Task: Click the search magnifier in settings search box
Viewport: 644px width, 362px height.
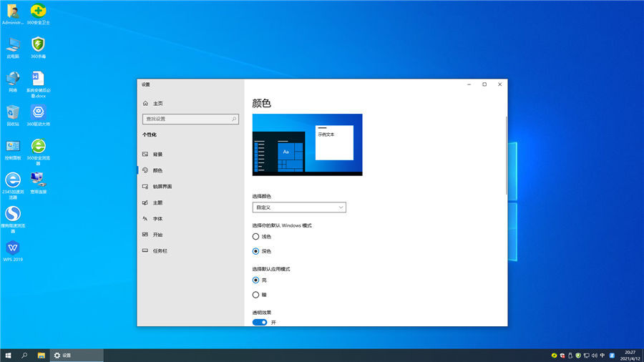Action: [234, 119]
